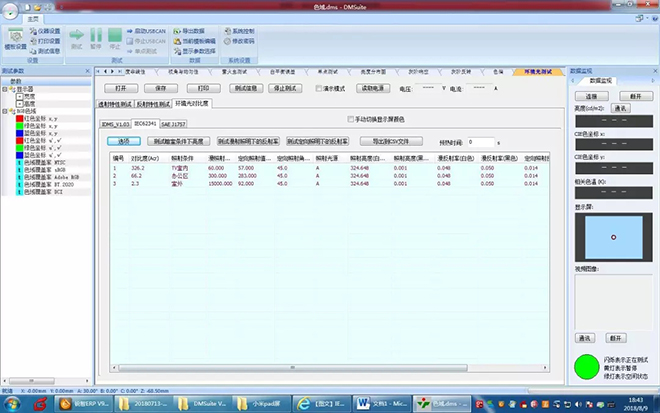Enable 手动切换显示屏颜色 checkbox
Image resolution: width=660 pixels, height=413 pixels.
[350, 119]
